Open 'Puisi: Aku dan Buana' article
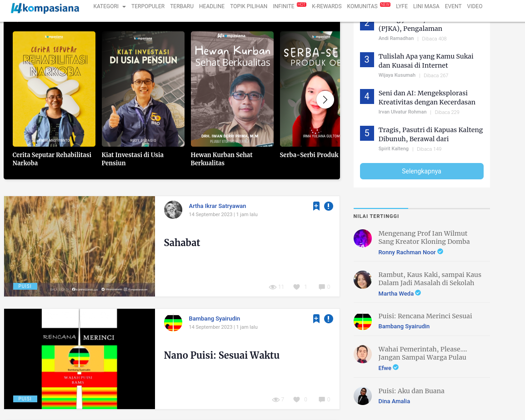Screen dimensions: 525x420 click(x=411, y=391)
